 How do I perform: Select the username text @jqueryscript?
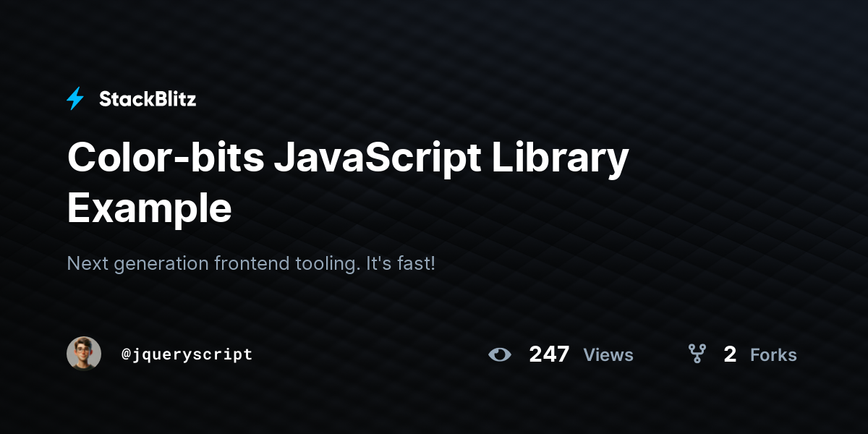187,354
